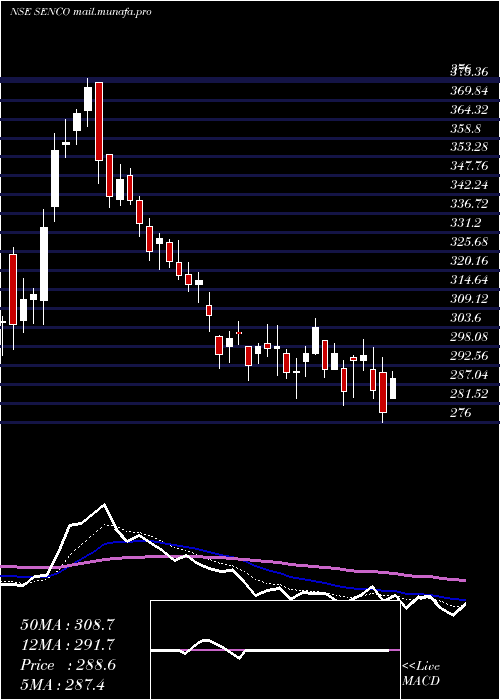500x700 pixels.
Task: Select the 364.32 price axis label
Action: click(x=469, y=110)
